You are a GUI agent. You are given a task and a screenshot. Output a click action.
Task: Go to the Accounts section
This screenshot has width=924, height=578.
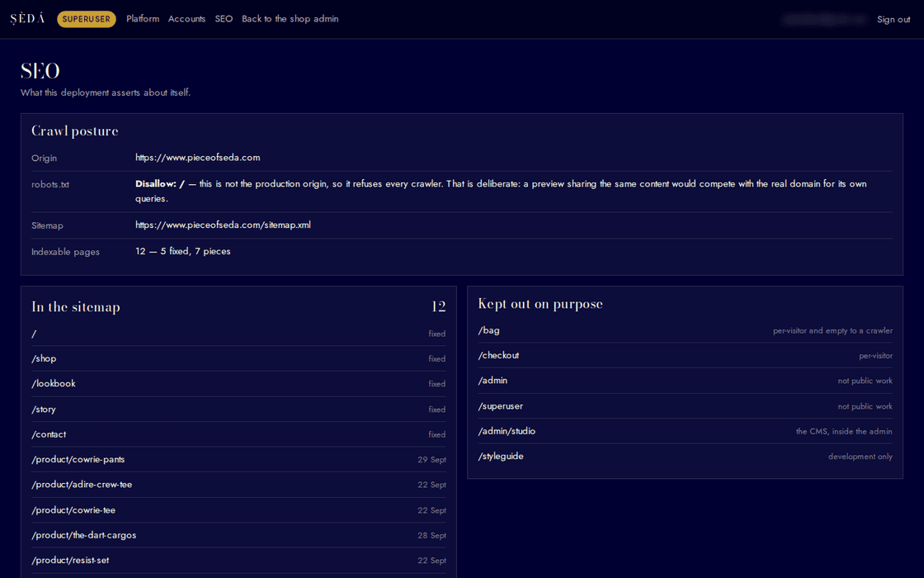[186, 19]
